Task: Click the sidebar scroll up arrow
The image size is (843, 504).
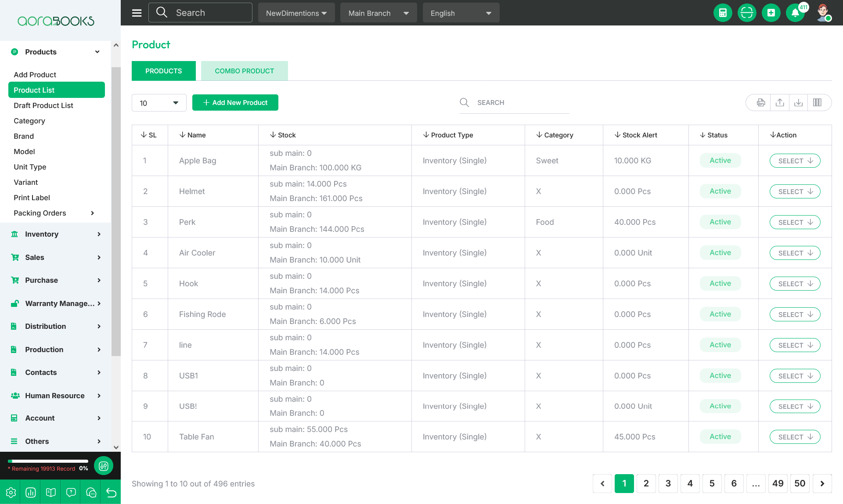Action: click(116, 45)
